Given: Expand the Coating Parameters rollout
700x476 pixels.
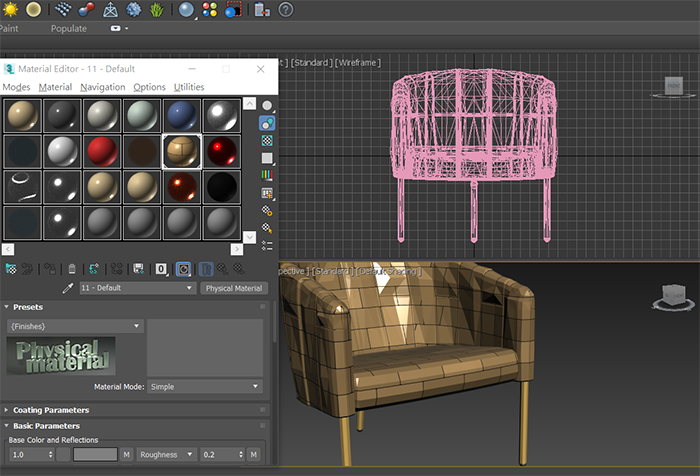Looking at the screenshot, I should coord(50,410).
